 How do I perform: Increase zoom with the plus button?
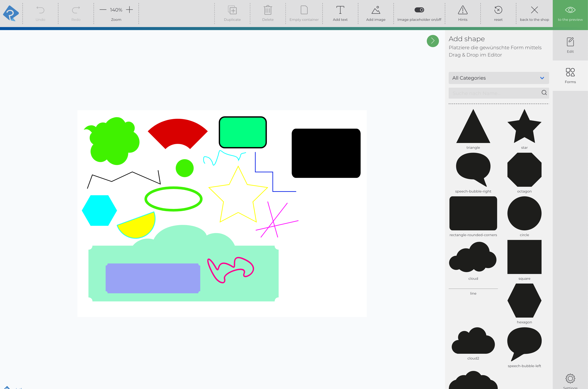[x=129, y=10]
